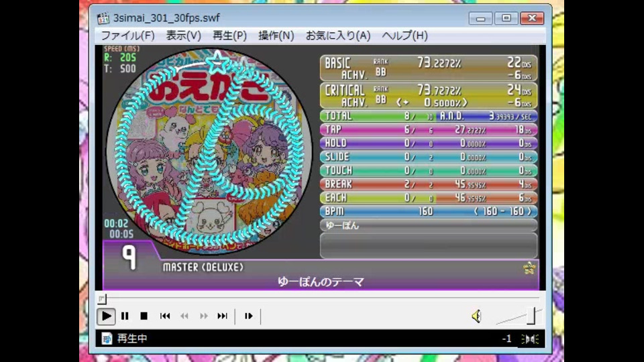Click the fast forward button

(x=204, y=316)
